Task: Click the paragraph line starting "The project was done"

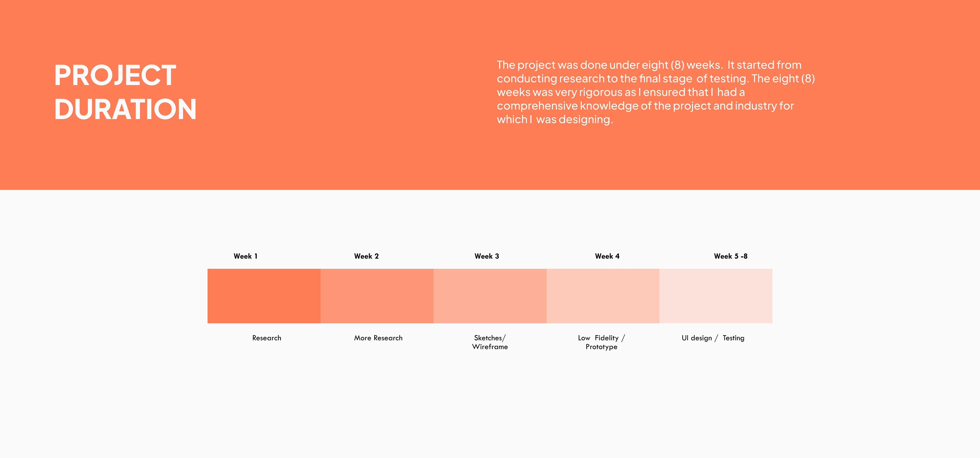Action: 649,65
